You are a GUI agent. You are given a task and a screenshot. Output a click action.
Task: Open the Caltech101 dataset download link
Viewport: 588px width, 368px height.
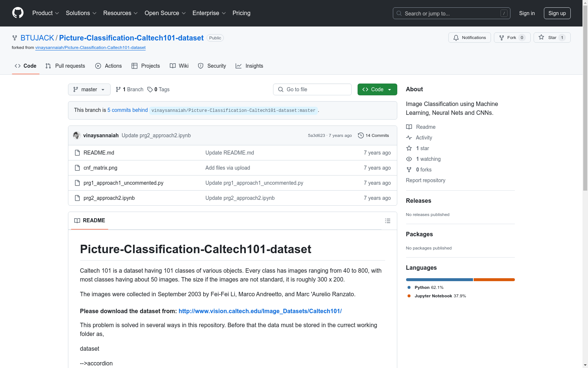point(260,311)
